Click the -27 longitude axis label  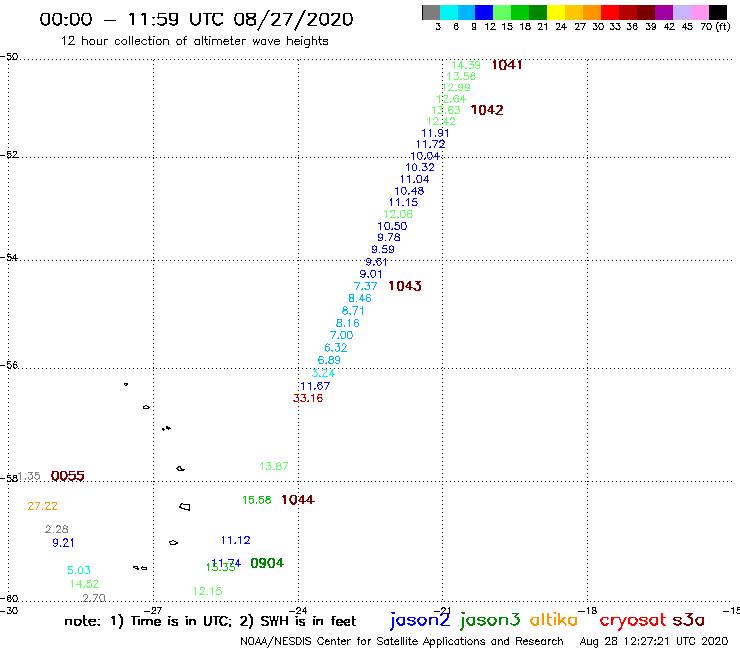(153, 610)
